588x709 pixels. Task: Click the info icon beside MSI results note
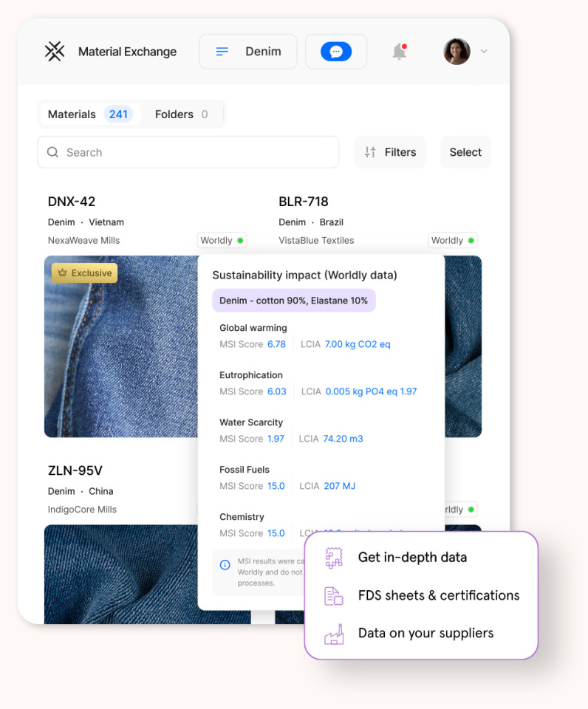(225, 565)
